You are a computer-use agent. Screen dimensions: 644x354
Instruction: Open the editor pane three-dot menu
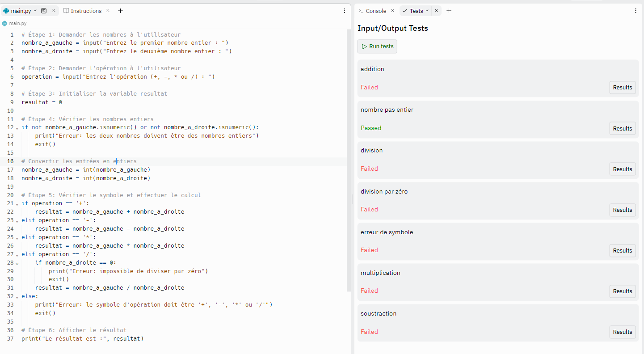coord(344,11)
